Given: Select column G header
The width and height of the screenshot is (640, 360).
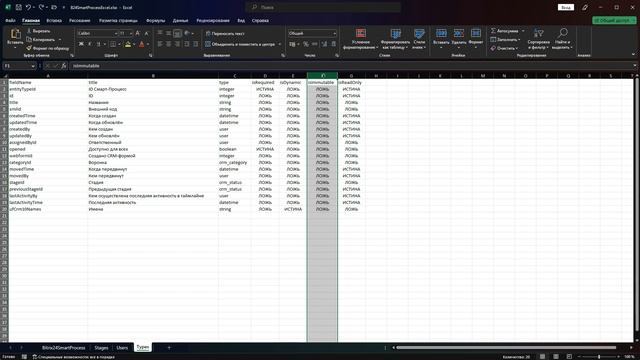Looking at the screenshot, I should point(351,76).
